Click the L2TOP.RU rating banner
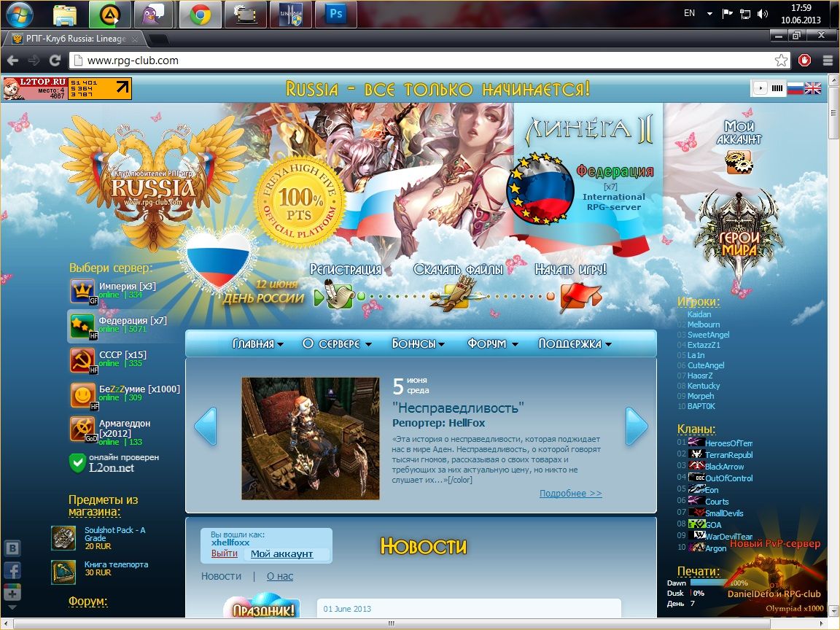Viewport: 840px width, 630px height. click(67, 88)
